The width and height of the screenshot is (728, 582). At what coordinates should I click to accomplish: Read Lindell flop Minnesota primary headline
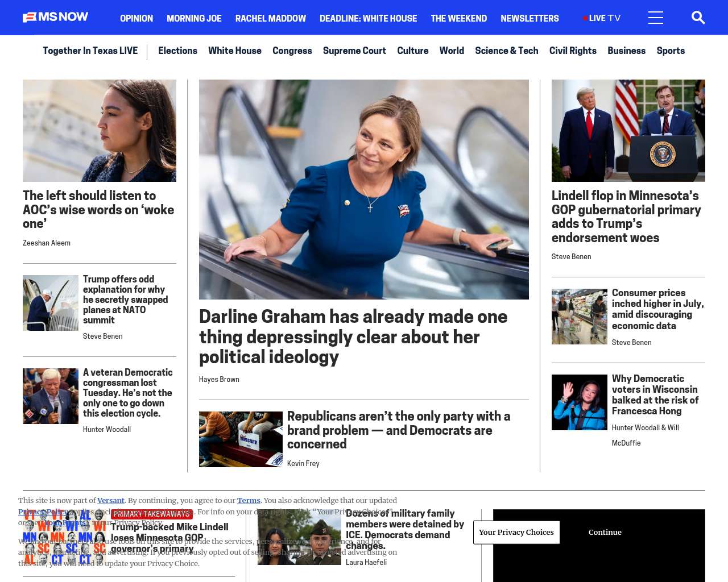(626, 217)
